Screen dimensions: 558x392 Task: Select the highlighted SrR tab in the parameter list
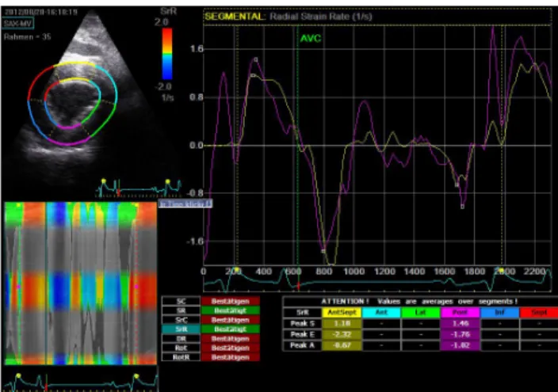[182, 329]
